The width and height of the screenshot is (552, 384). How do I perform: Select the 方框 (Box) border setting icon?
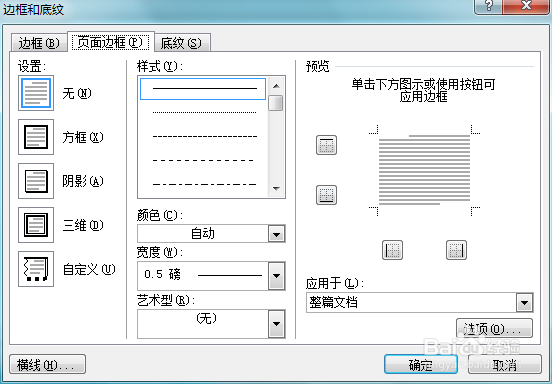pyautogui.click(x=36, y=137)
